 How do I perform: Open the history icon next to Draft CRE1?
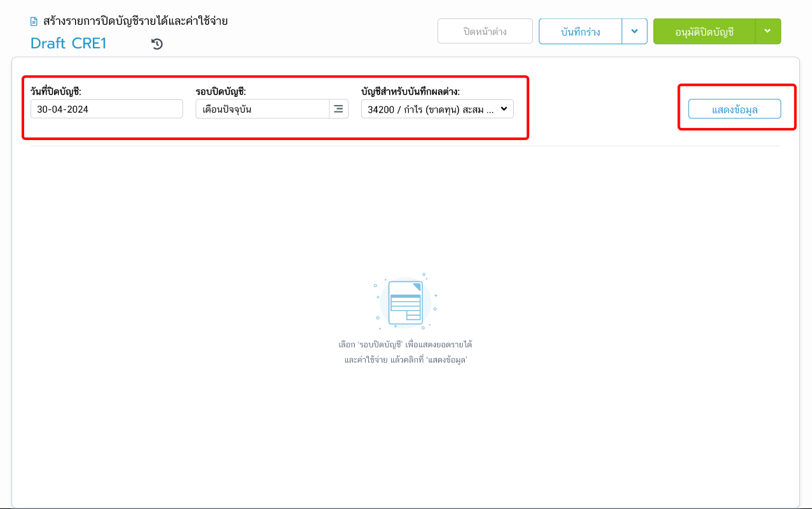[x=157, y=44]
